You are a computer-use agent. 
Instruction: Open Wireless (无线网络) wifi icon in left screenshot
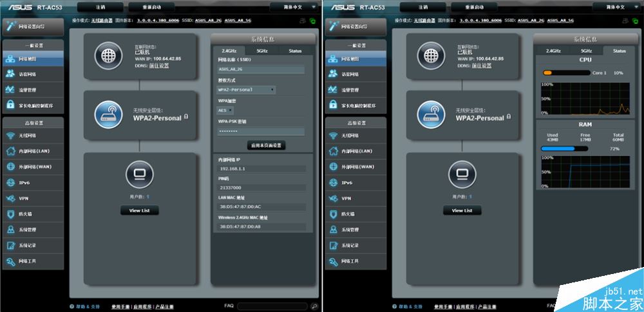tap(10, 136)
